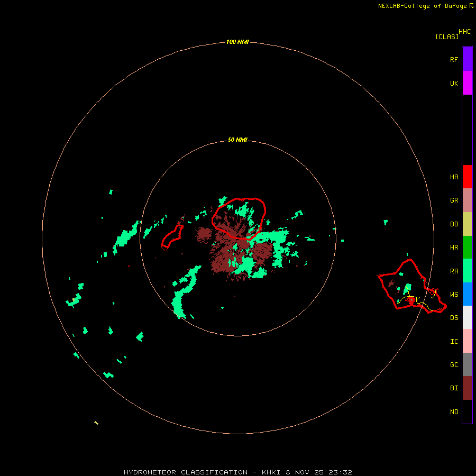Click the BD legend label

click(x=454, y=224)
